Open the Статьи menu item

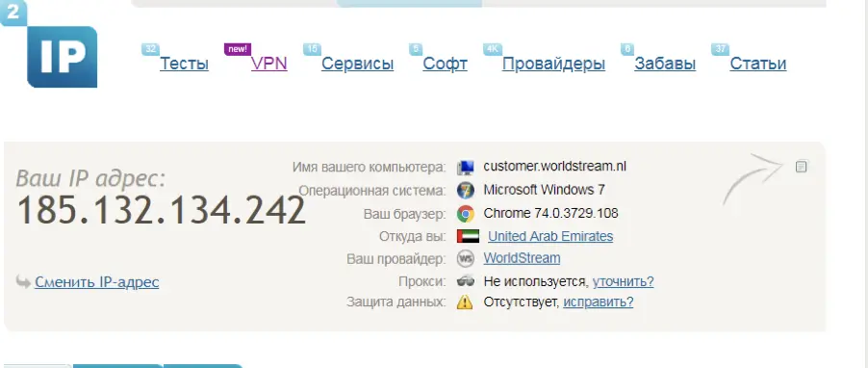758,64
